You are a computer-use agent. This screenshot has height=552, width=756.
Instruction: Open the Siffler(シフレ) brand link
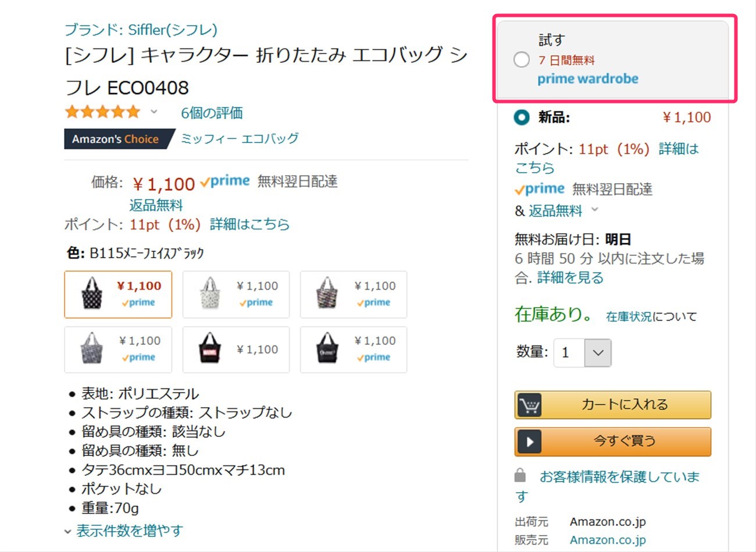click(x=141, y=30)
